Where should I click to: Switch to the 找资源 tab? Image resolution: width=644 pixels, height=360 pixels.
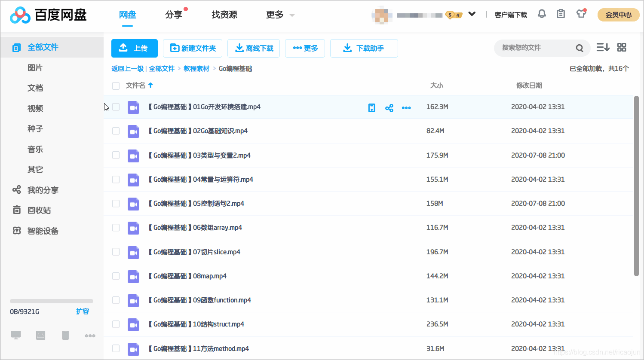tap(224, 15)
